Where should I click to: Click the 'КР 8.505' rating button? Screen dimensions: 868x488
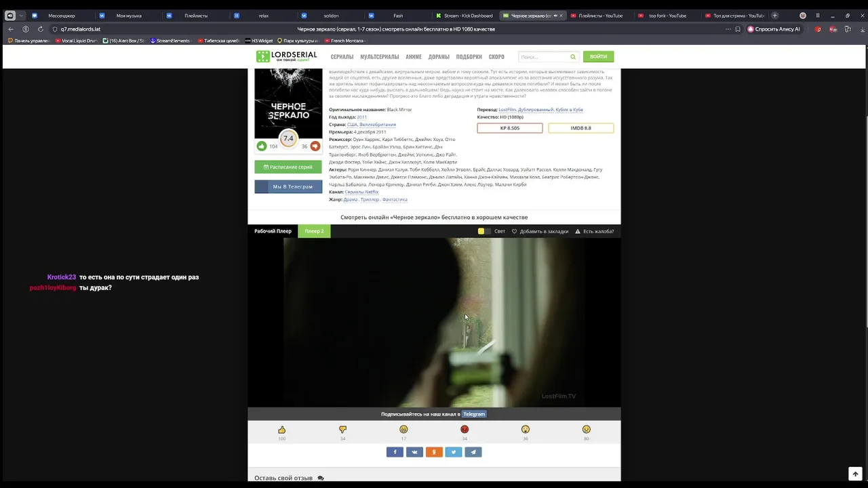pyautogui.click(x=510, y=128)
